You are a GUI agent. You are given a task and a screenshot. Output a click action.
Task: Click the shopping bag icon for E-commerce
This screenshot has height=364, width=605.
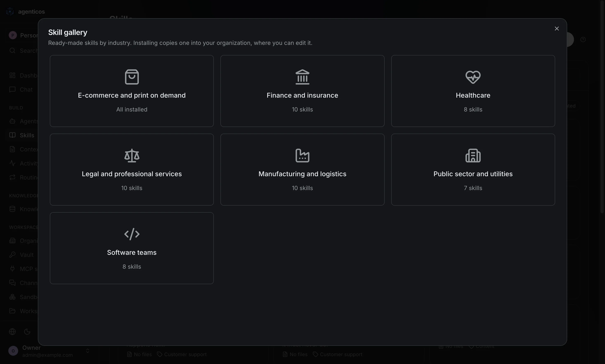(x=132, y=77)
